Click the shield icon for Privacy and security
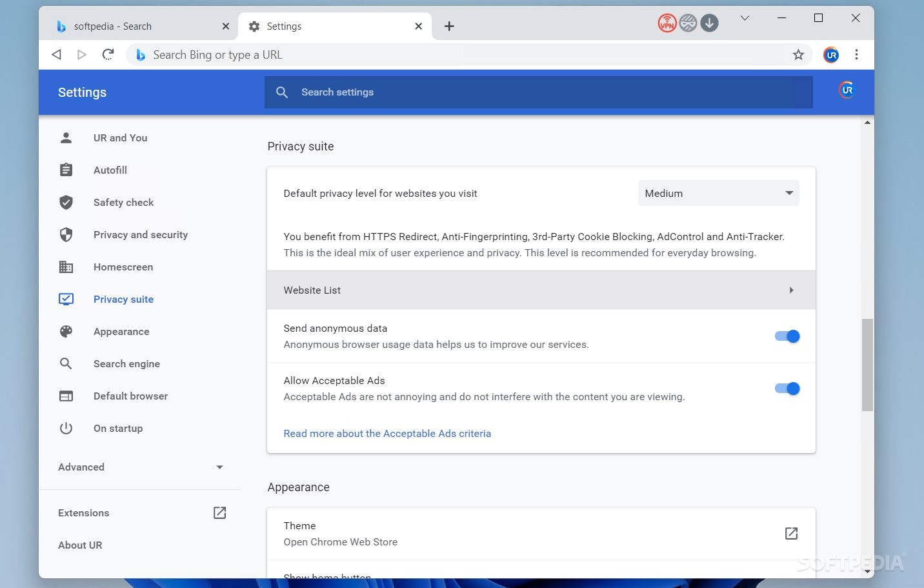 tap(66, 234)
